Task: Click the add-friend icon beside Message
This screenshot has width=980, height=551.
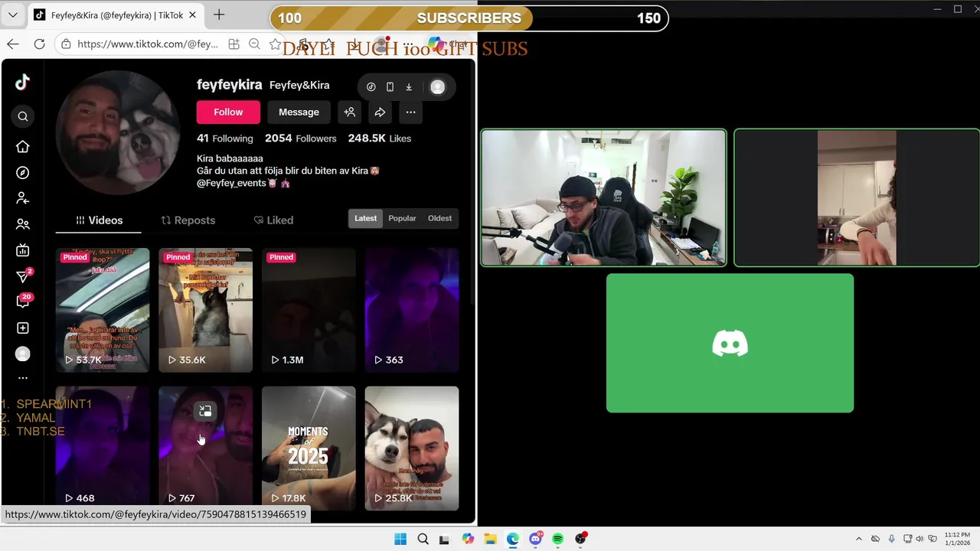Action: [x=350, y=112]
